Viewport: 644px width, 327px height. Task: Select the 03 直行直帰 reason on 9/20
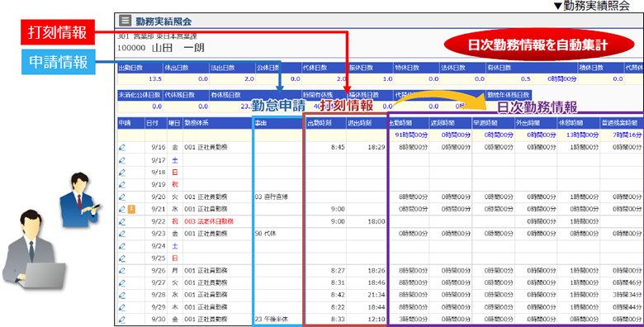(x=271, y=197)
